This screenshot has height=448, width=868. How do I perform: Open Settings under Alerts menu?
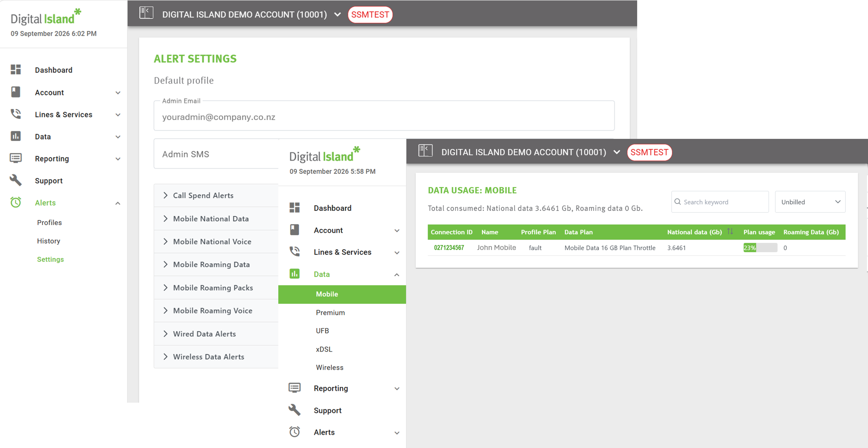(x=50, y=259)
